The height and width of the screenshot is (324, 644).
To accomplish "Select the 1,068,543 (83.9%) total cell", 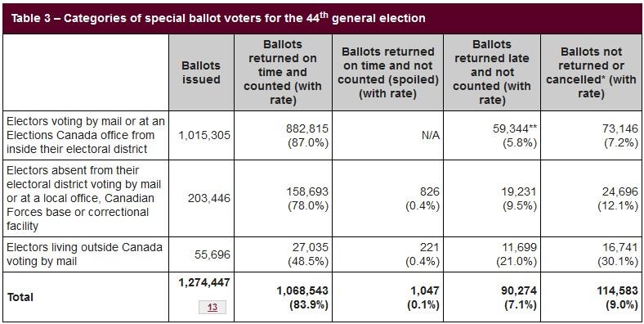I will [283, 297].
